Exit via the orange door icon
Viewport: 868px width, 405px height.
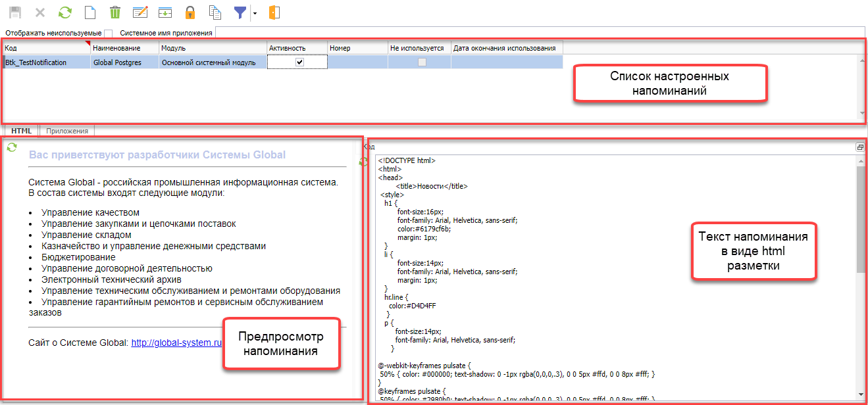pyautogui.click(x=275, y=12)
